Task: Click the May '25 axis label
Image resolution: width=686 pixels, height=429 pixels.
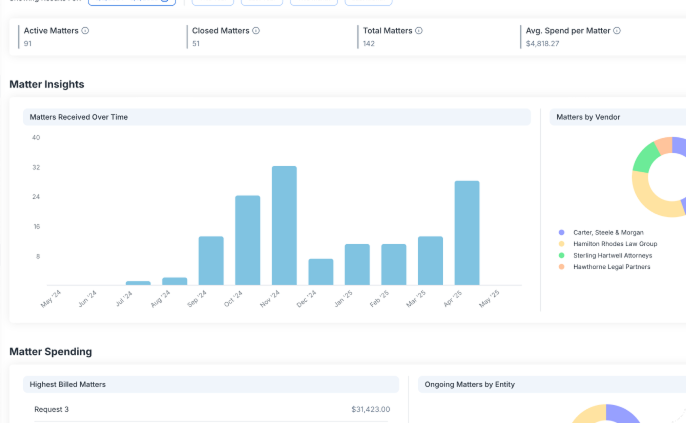Action: (x=489, y=299)
